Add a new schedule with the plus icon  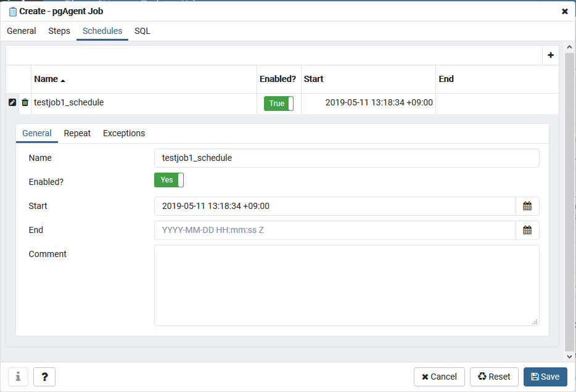click(x=550, y=55)
